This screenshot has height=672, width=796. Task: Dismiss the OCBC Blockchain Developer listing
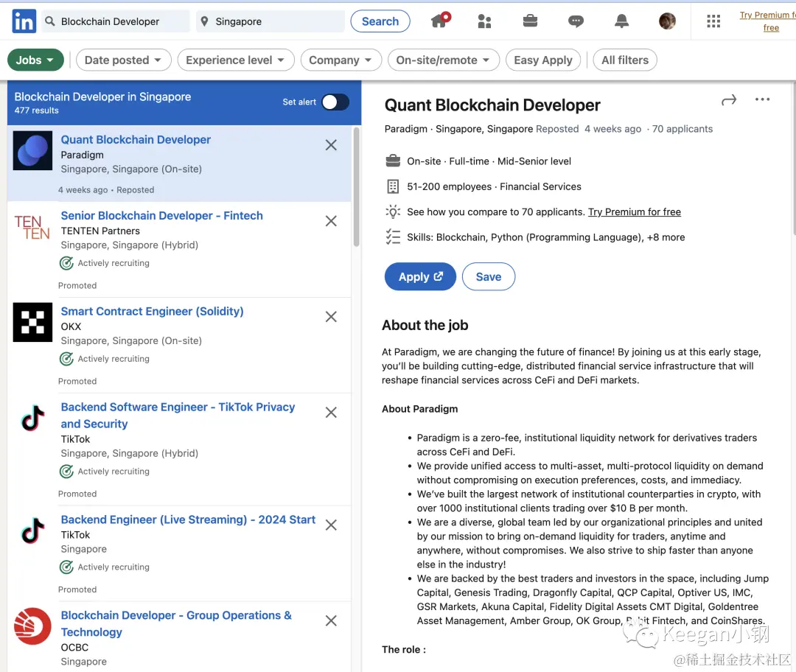click(x=331, y=620)
